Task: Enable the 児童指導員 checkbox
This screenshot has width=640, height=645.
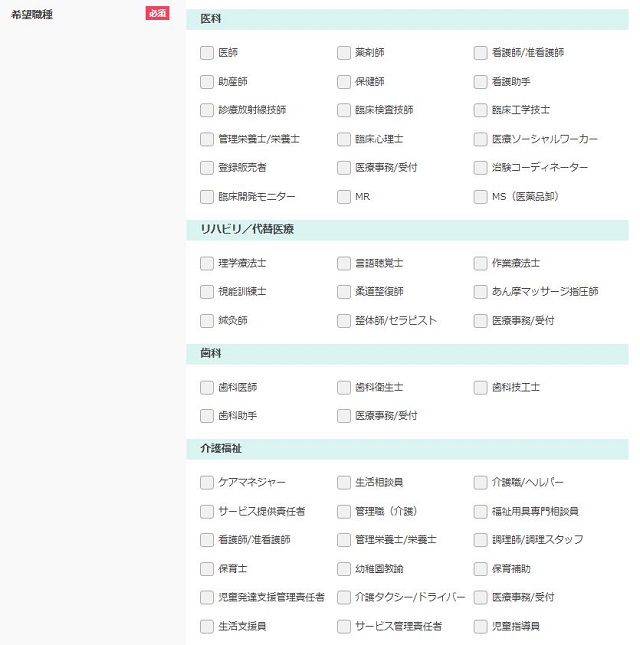Action: [480, 626]
